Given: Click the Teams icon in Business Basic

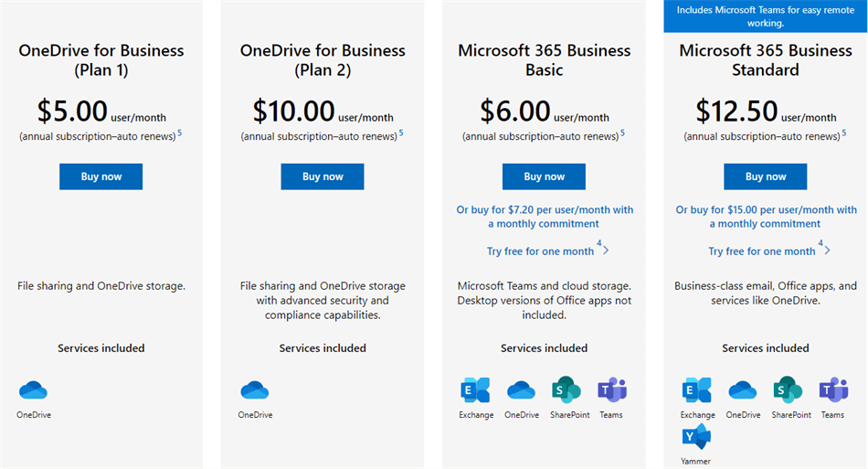Looking at the screenshot, I should (611, 390).
